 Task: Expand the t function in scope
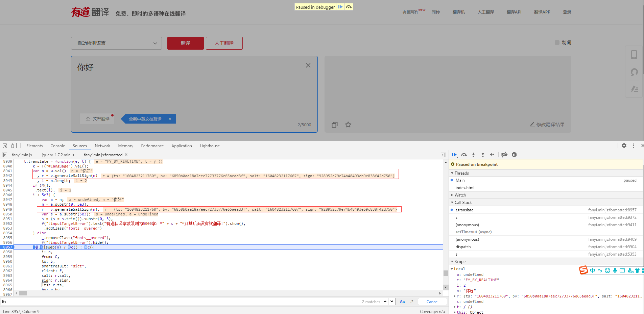(454, 307)
